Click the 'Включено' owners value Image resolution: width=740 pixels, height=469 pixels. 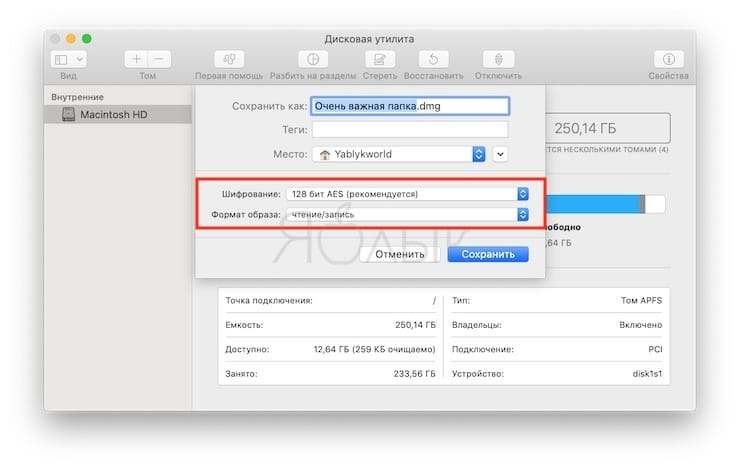[640, 325]
